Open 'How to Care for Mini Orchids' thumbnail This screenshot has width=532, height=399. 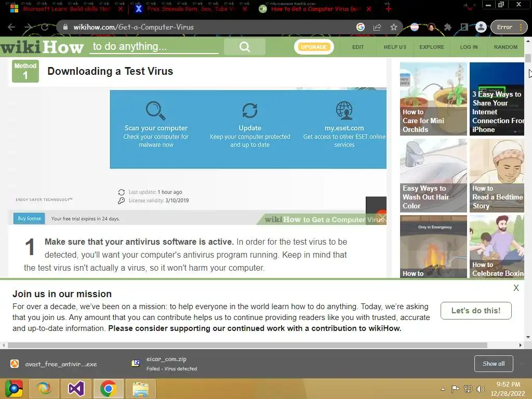tap(433, 99)
